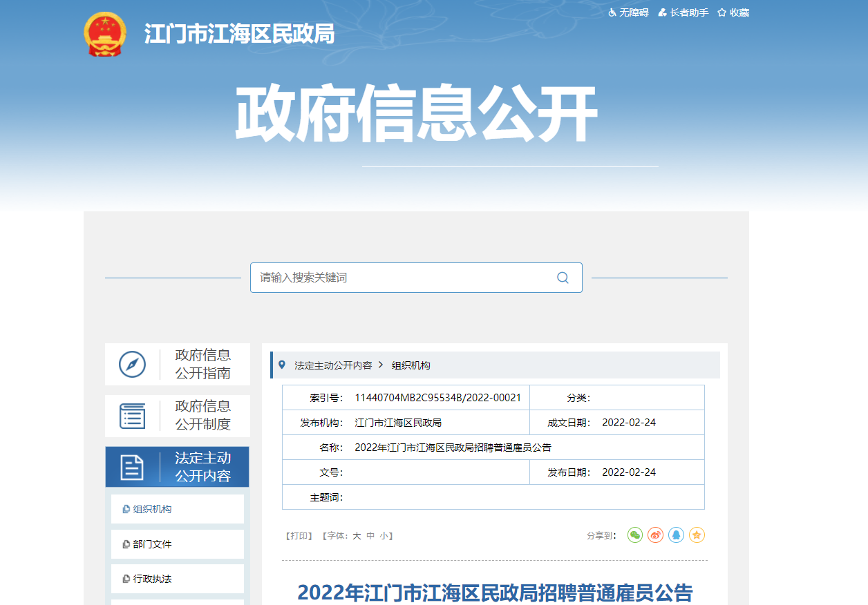
Task: Select small font size 小
Action: click(383, 536)
